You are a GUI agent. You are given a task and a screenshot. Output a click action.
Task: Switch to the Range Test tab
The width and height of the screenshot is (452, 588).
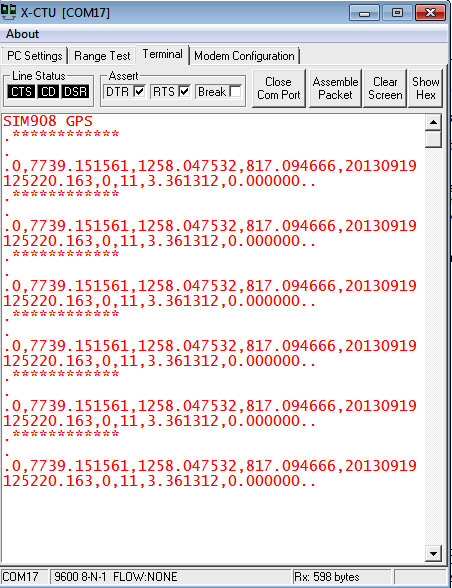[x=102, y=56]
